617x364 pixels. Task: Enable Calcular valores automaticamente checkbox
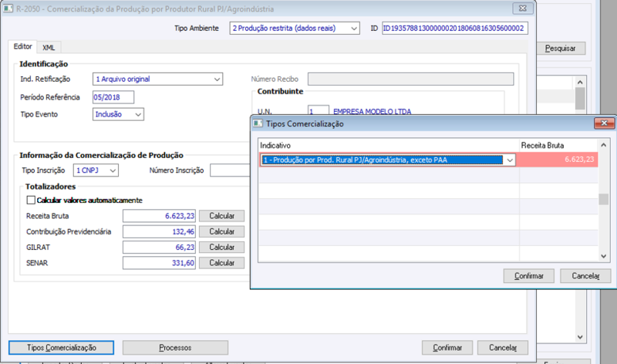31,200
